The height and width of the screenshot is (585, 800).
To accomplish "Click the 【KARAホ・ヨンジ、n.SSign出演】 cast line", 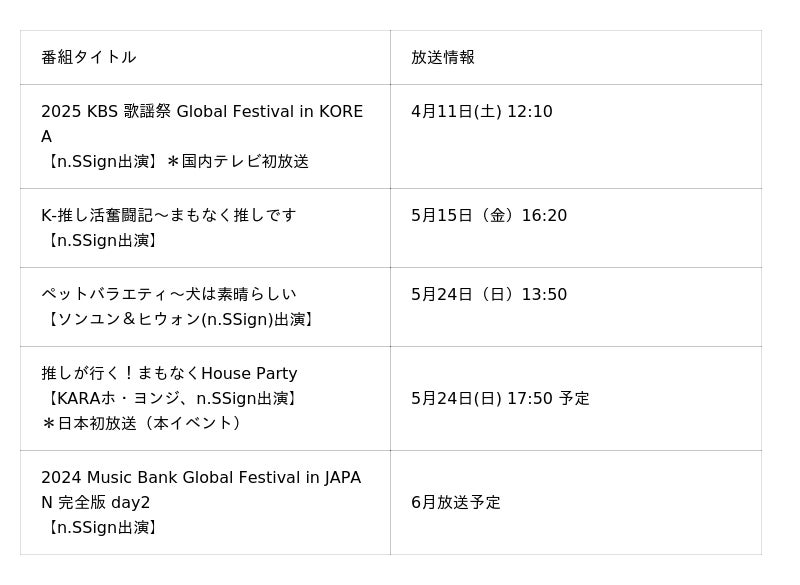I will [x=172, y=398].
